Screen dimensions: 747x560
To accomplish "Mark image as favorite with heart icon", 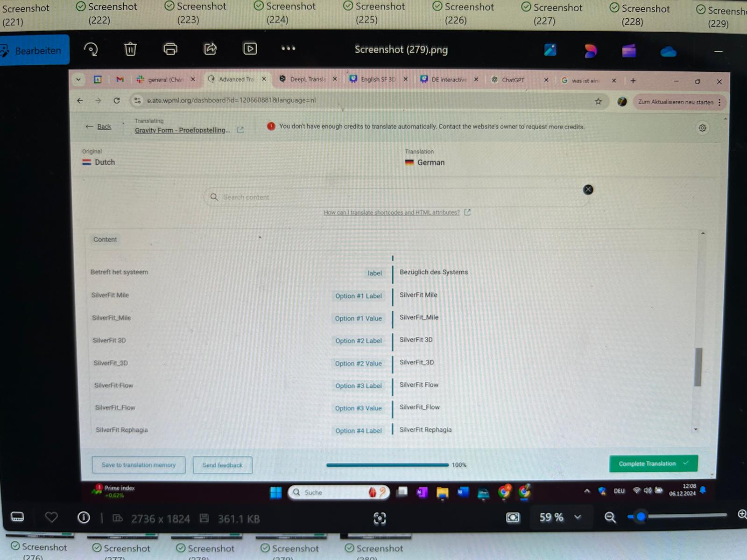I will 51,517.
